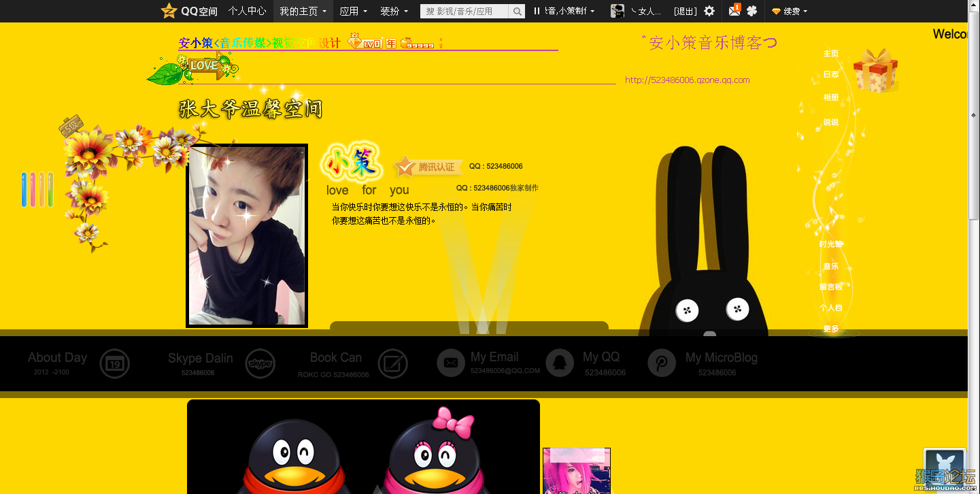Click the magnifier search button
The image size is (980, 494).
pos(517,11)
